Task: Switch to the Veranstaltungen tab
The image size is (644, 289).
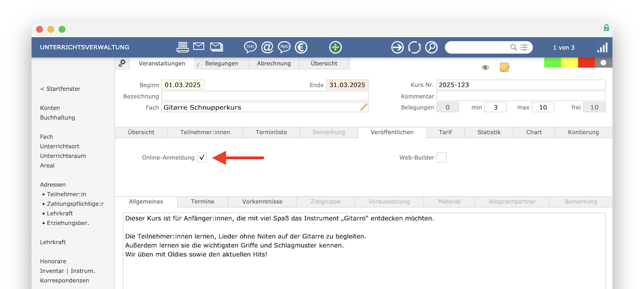Action: coord(162,63)
